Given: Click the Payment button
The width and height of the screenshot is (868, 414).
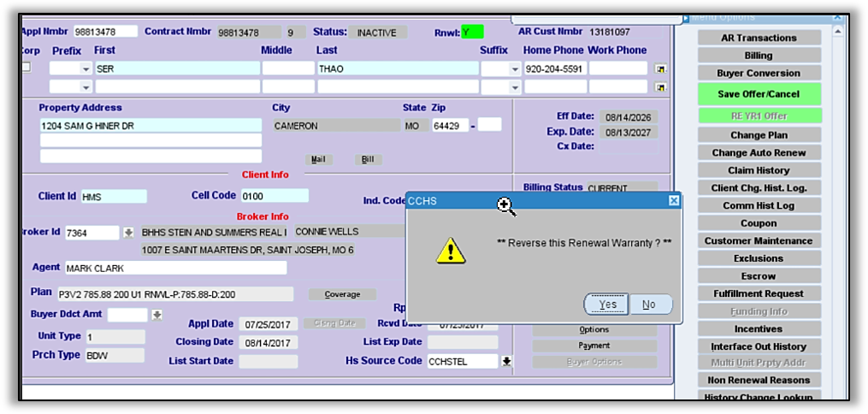Looking at the screenshot, I should pos(594,346).
